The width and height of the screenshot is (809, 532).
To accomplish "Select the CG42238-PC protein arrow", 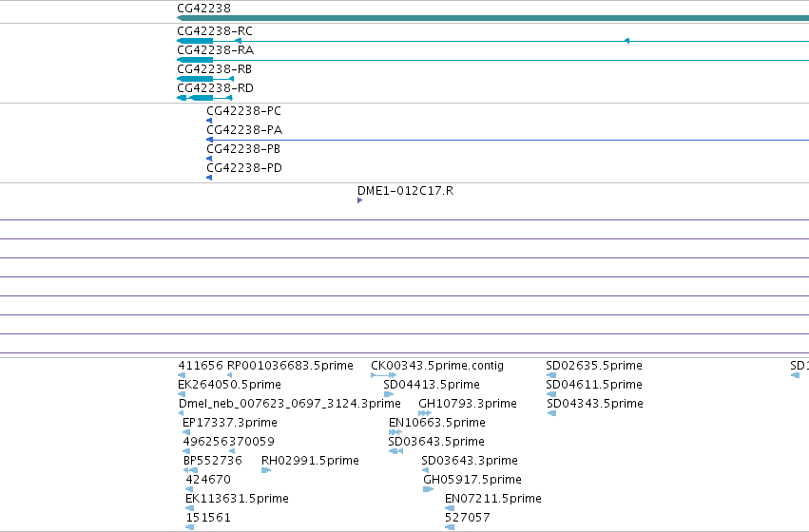I will 209,121.
